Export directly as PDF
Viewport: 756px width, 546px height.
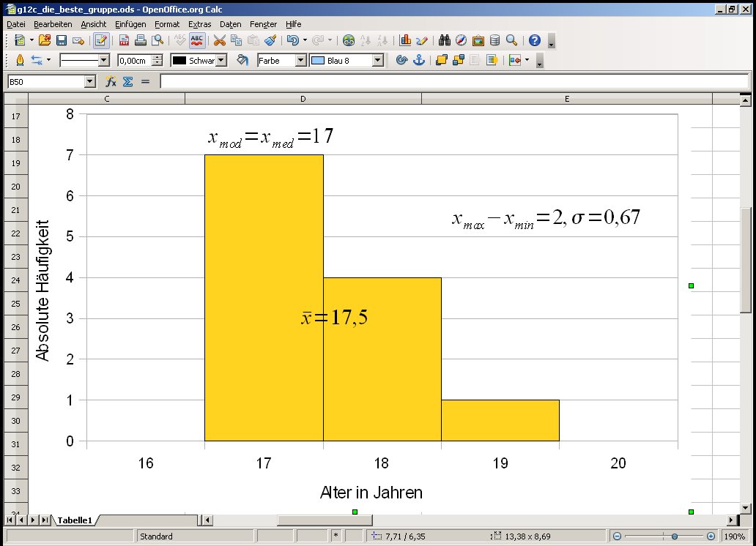click(124, 40)
